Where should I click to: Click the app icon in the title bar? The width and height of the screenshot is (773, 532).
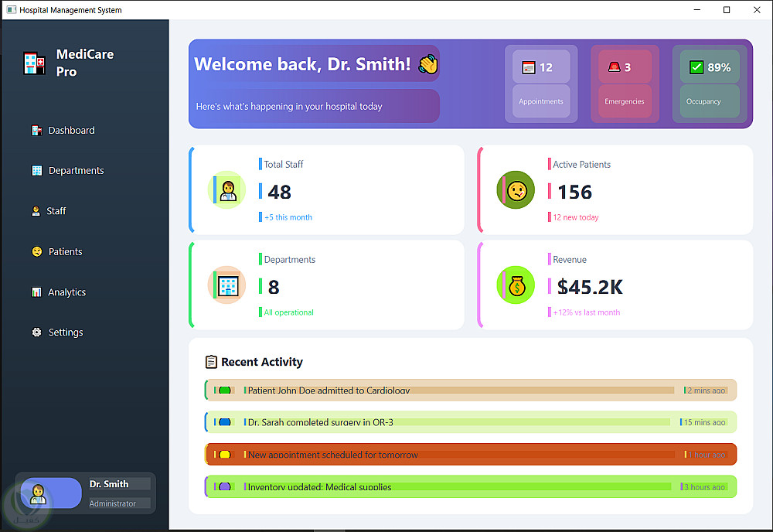pyautogui.click(x=12, y=10)
